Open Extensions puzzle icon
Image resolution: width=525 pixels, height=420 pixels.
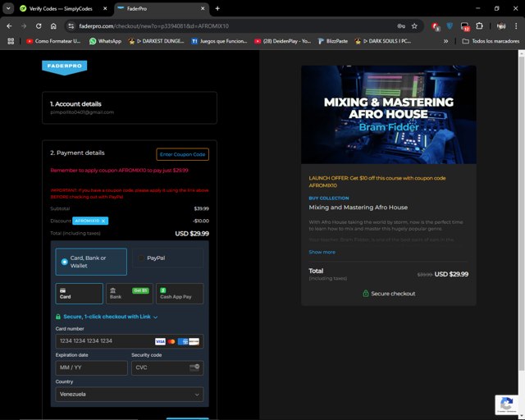coord(479,26)
